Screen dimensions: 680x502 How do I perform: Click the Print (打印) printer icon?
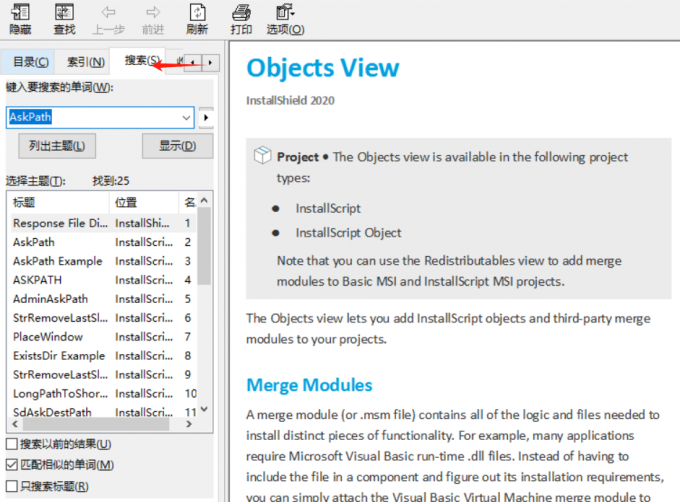tap(241, 13)
